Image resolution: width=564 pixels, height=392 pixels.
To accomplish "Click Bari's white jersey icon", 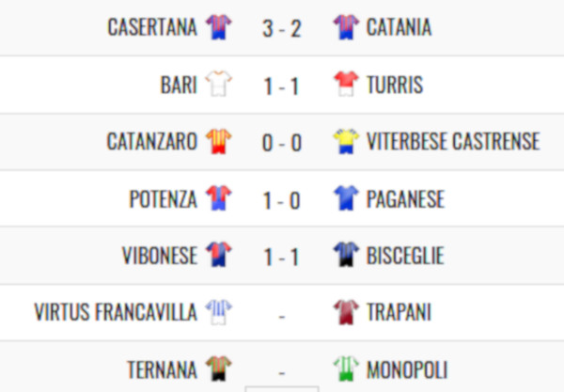I will pyautogui.click(x=218, y=85).
